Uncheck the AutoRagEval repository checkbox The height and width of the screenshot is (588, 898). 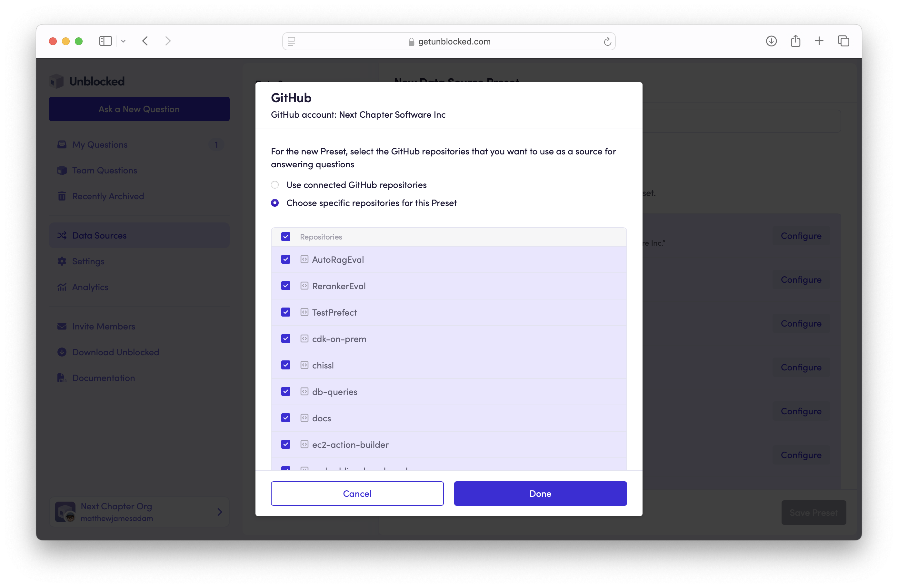pos(285,260)
